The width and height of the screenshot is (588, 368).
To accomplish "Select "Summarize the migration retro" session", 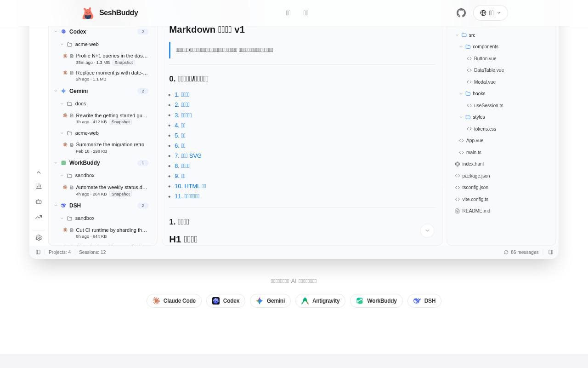I will (x=105, y=148).
